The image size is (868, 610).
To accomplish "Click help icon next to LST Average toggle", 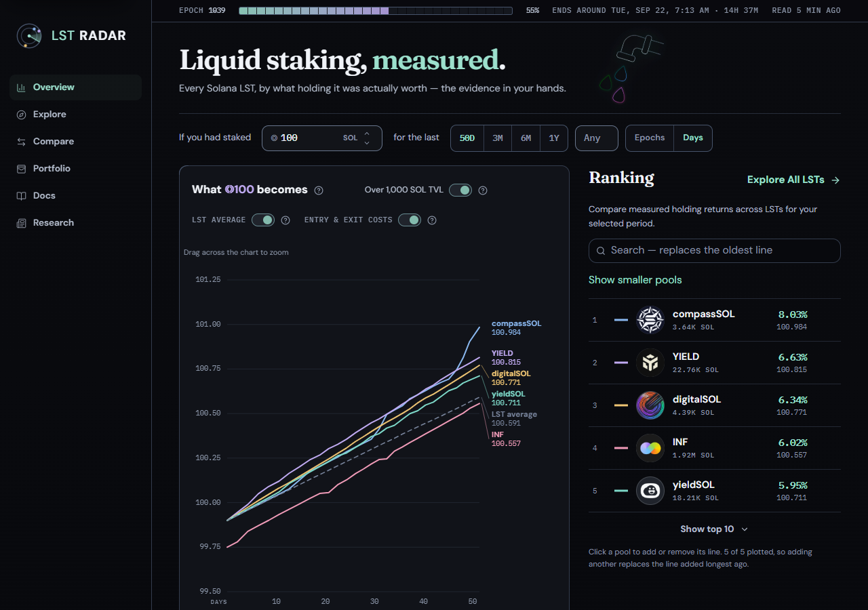I will [x=285, y=220].
